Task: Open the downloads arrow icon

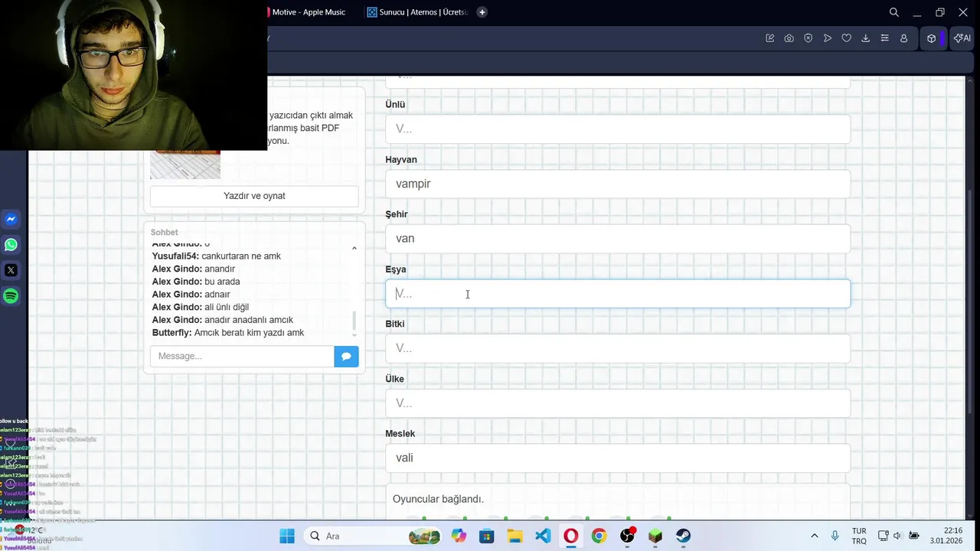Action: (866, 38)
